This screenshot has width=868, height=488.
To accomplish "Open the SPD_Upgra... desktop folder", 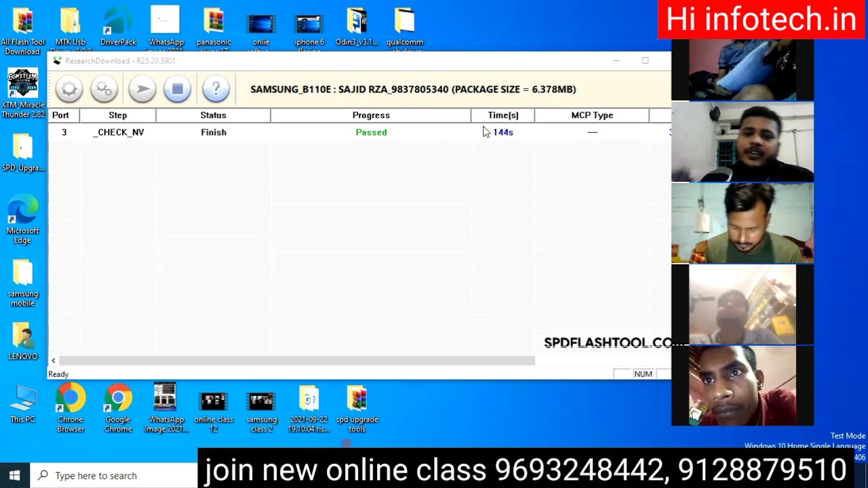I will (x=23, y=152).
